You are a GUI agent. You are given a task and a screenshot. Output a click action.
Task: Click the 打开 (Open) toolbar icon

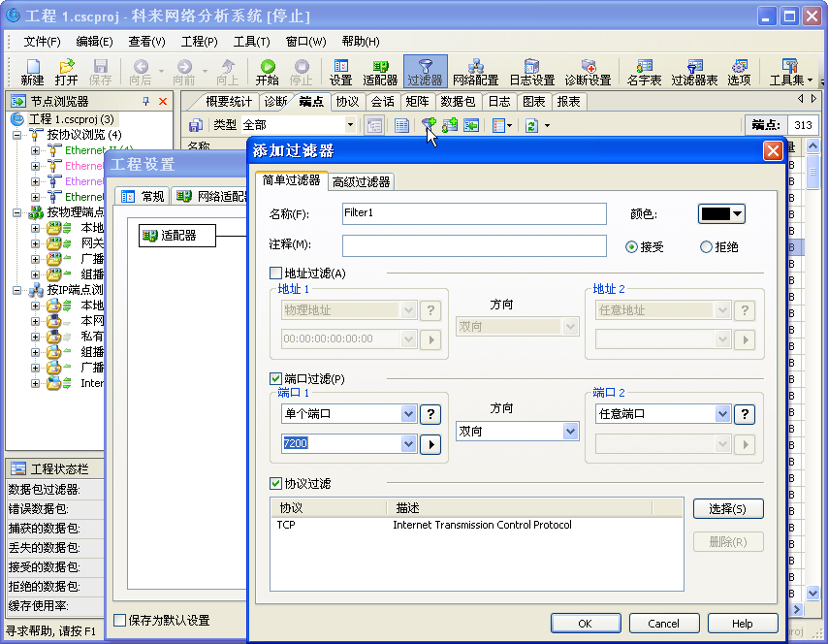[66, 72]
